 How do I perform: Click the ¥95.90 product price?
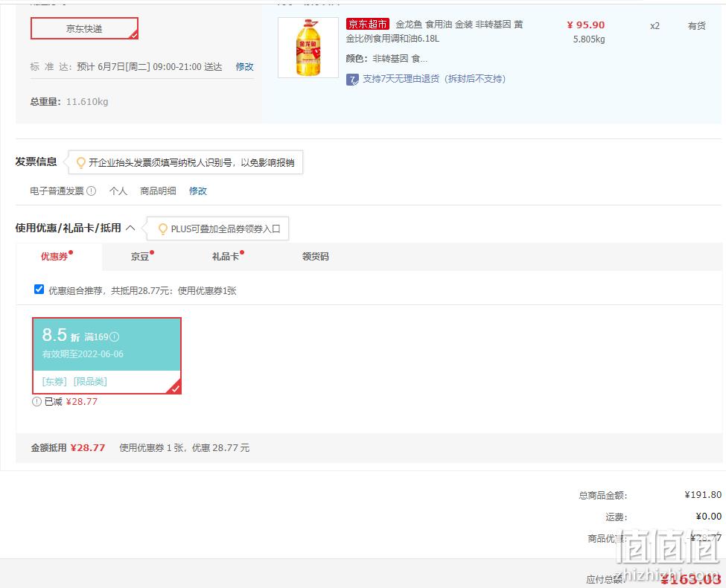click(x=586, y=25)
